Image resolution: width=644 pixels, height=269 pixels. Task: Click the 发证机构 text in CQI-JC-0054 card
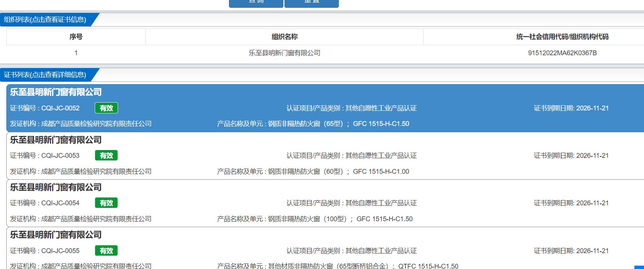[81, 219]
